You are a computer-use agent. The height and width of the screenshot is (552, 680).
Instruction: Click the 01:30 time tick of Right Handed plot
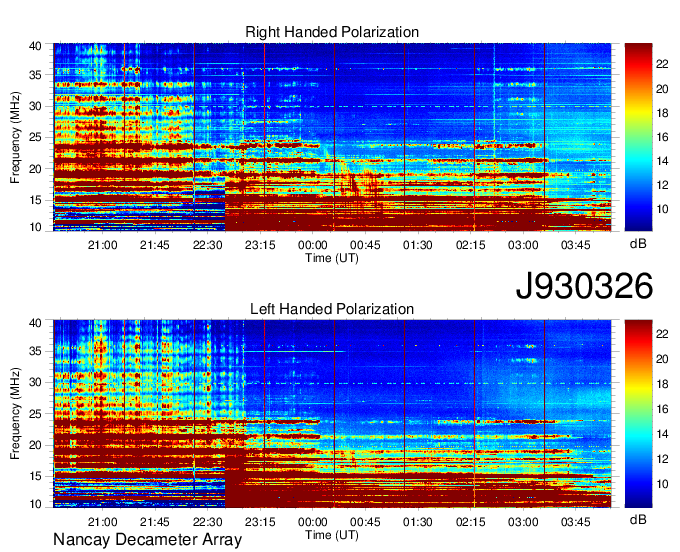418,245
